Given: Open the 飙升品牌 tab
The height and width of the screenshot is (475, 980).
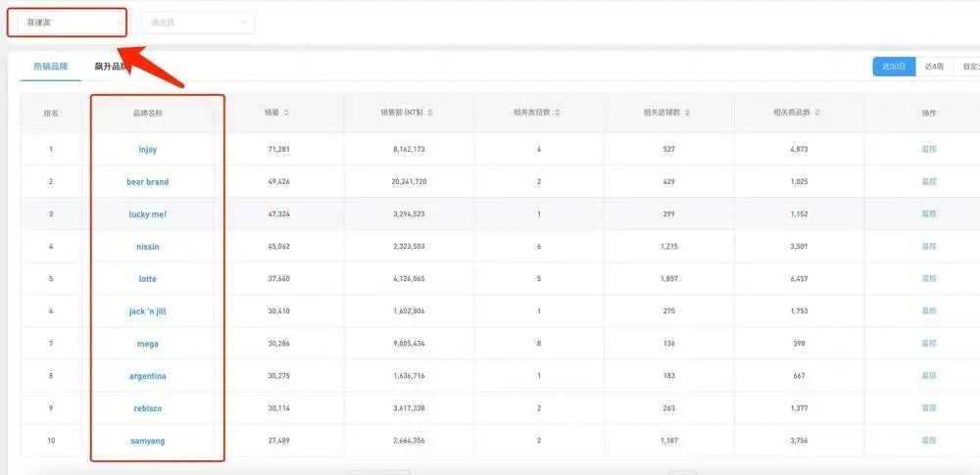Looking at the screenshot, I should tap(111, 67).
